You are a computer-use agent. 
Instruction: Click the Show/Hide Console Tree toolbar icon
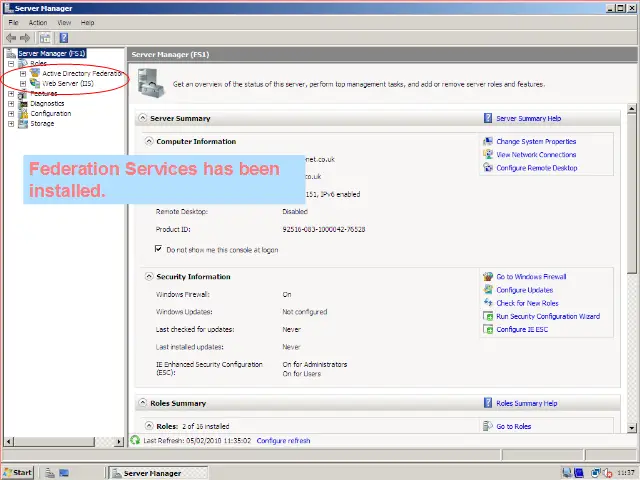tap(45, 38)
